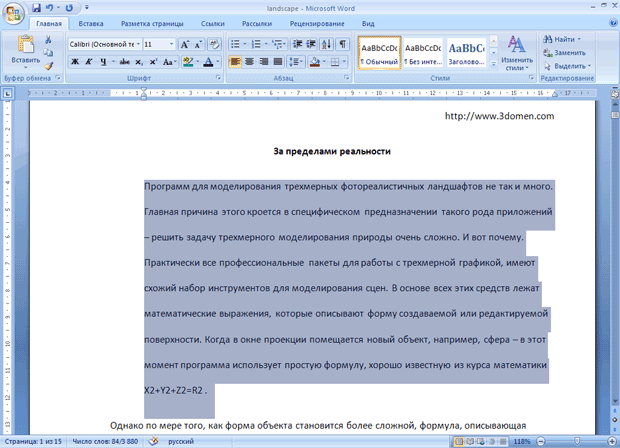Open the change case Аа dropdown
Viewport: 620px width, 448px height.
point(169,62)
